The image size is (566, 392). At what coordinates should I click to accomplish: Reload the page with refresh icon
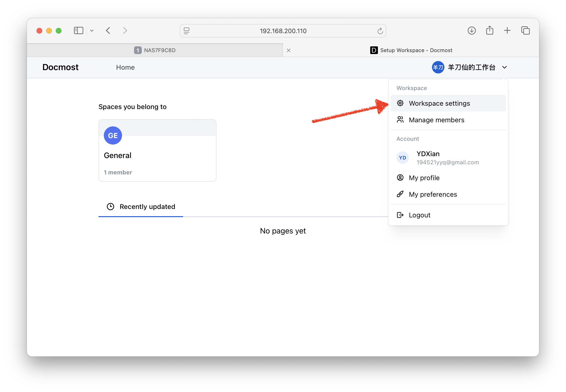380,31
